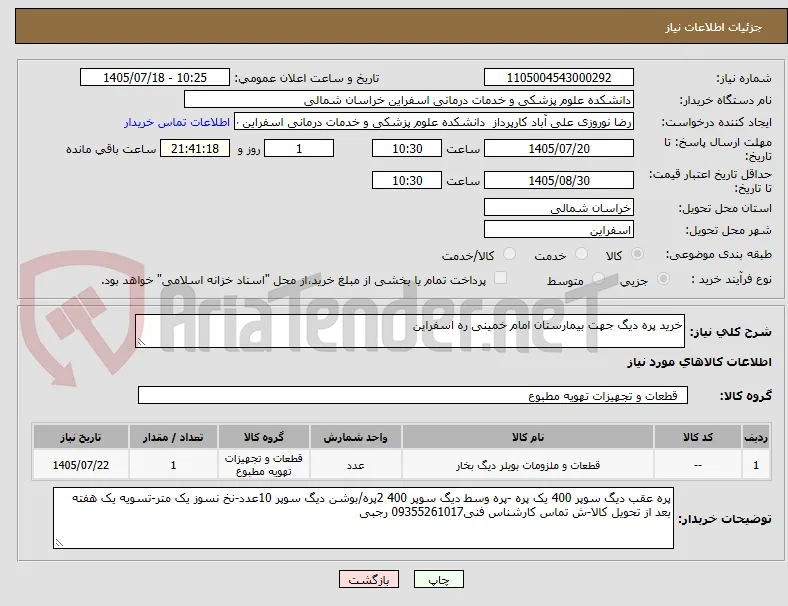Screen dimensions: 788x606
Task: Click the response deadline time 10:30 field
Action: tap(407, 149)
